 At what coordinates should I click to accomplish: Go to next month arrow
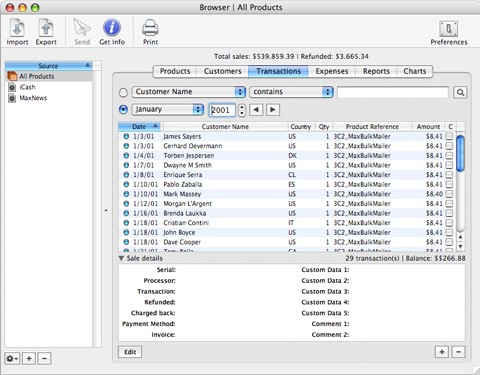273,110
